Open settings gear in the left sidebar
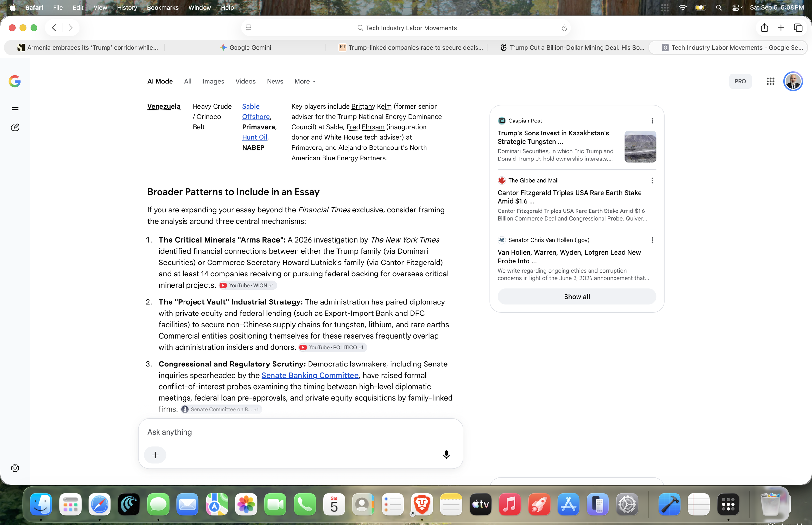Image resolution: width=812 pixels, height=525 pixels. click(15, 468)
